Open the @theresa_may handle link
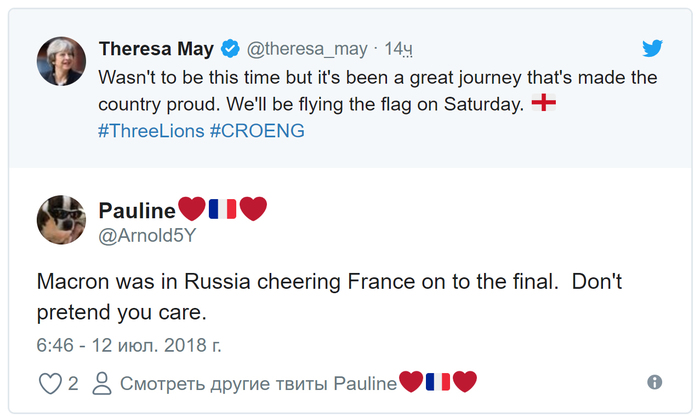The width and height of the screenshot is (700, 419). (x=306, y=49)
